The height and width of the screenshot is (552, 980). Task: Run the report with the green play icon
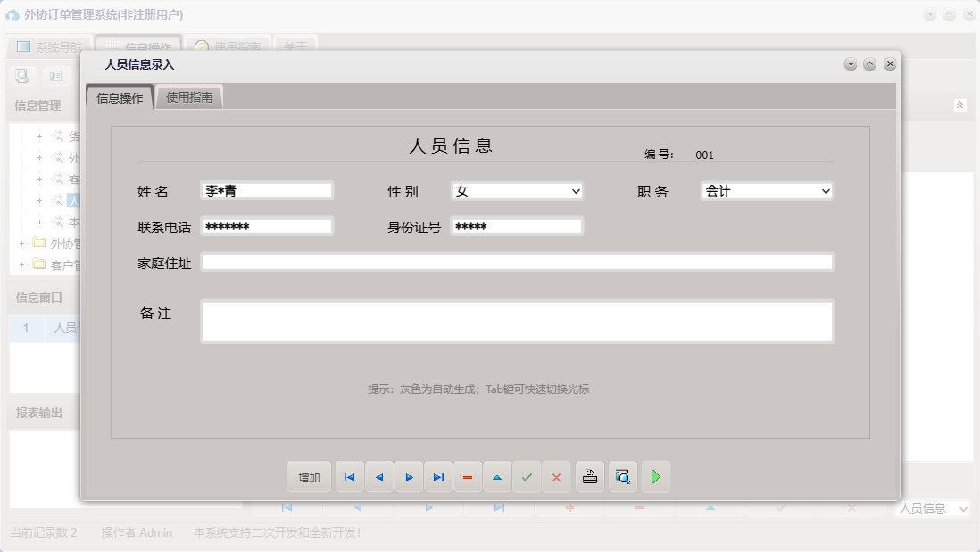655,476
